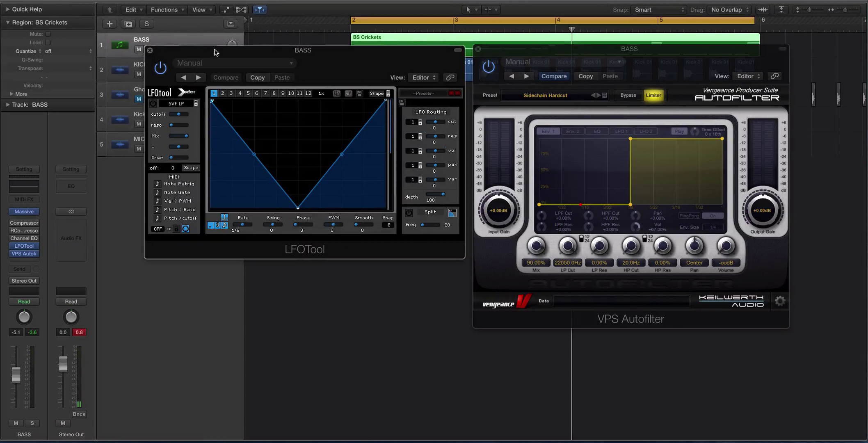Click the Bypass button in Autofilter
The image size is (868, 443).
tap(628, 95)
